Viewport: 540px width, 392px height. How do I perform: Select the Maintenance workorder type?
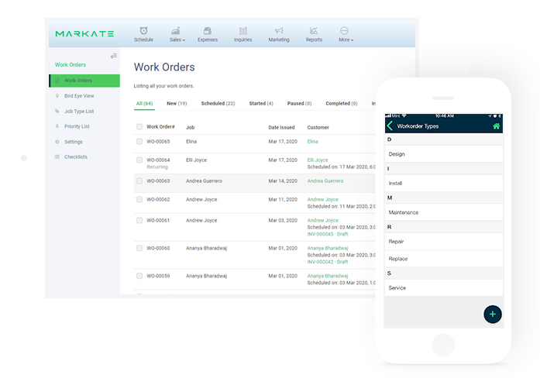tap(444, 212)
